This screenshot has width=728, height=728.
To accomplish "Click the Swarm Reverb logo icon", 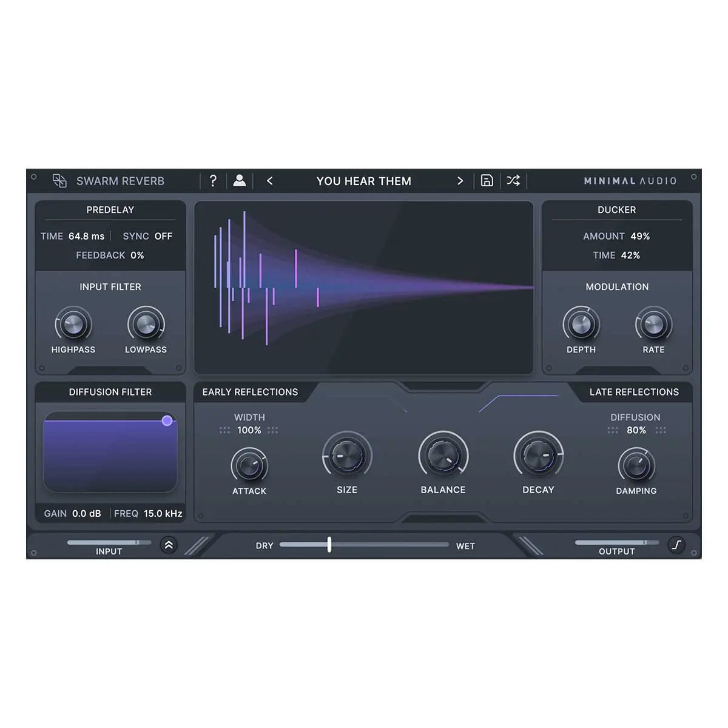I will [59, 180].
